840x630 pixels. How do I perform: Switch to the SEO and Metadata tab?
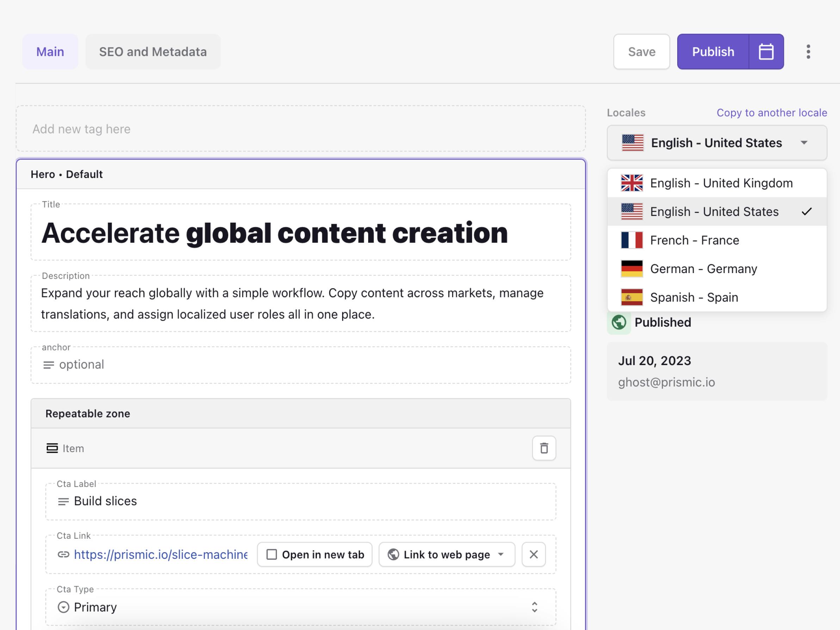tap(153, 52)
